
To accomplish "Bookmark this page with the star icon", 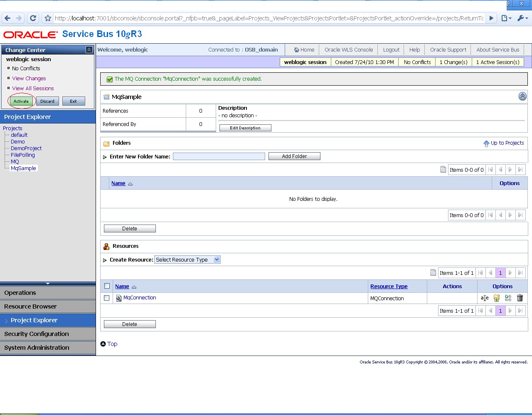I will tap(48, 18).
